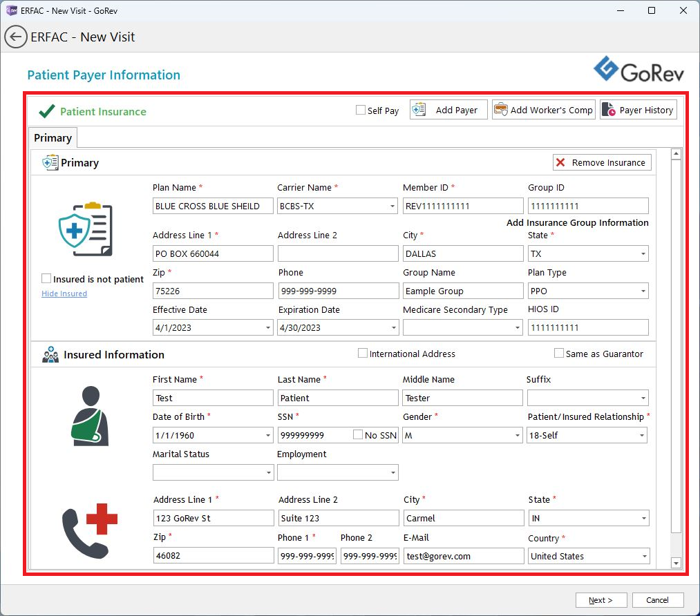Click the Zip field containing 75226
700x616 pixels.
click(x=213, y=291)
